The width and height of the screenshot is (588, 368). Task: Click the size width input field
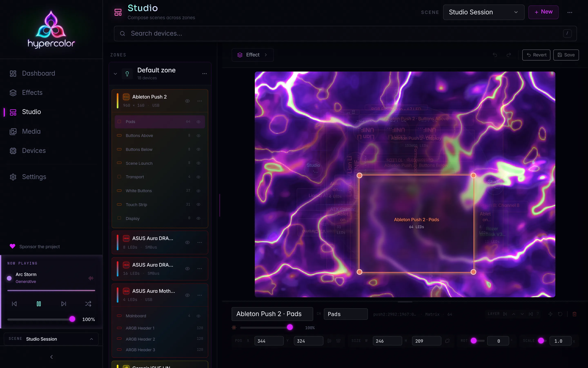click(387, 341)
